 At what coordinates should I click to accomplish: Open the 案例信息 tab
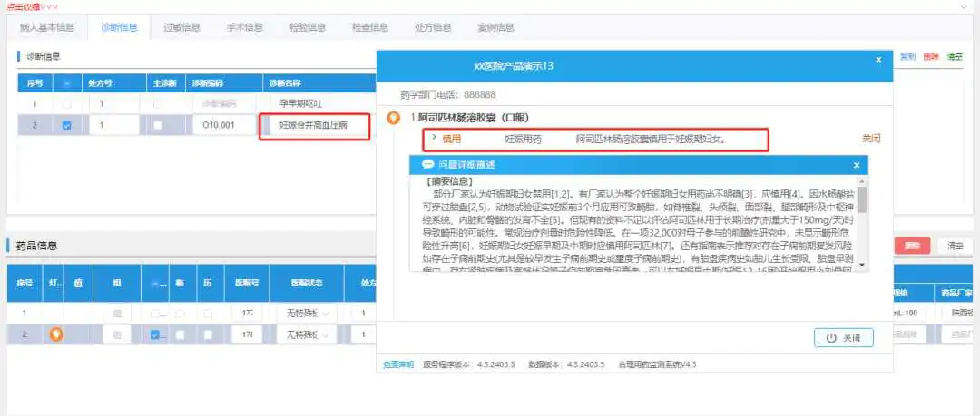tap(495, 27)
